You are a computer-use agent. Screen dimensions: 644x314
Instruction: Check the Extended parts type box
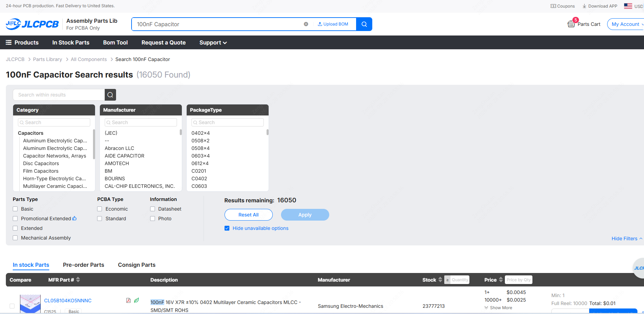(15, 228)
